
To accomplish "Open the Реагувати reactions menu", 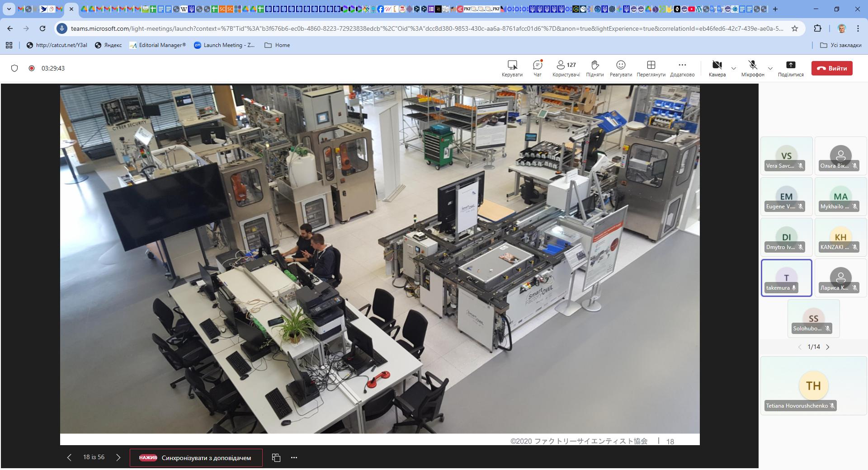I will point(620,68).
